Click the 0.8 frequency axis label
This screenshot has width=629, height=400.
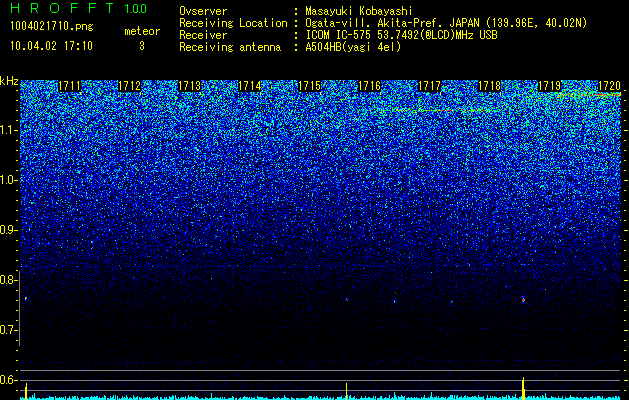point(7,280)
